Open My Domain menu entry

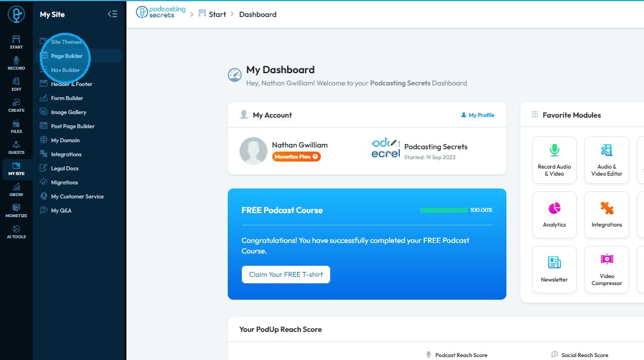point(66,140)
